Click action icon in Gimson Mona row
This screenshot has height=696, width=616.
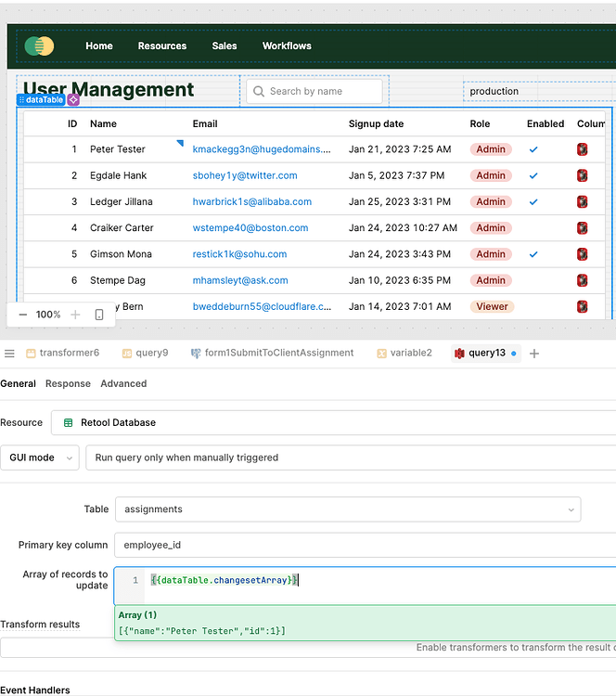coord(583,254)
